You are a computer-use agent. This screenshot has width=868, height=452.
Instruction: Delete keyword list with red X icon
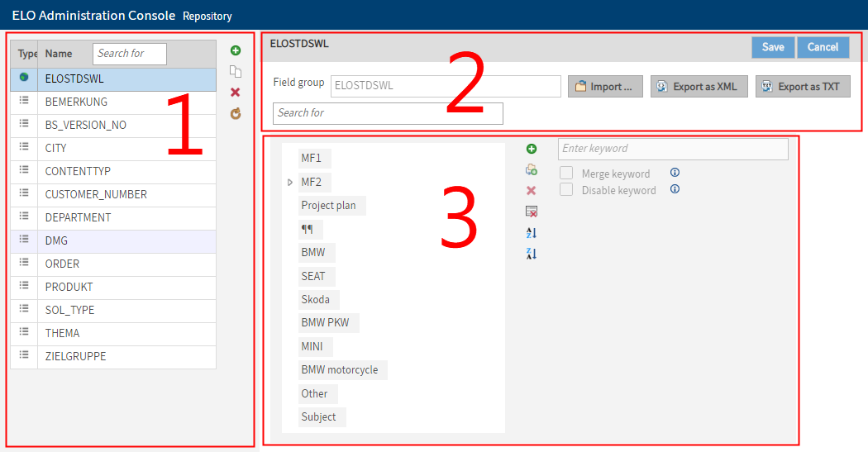[x=236, y=93]
